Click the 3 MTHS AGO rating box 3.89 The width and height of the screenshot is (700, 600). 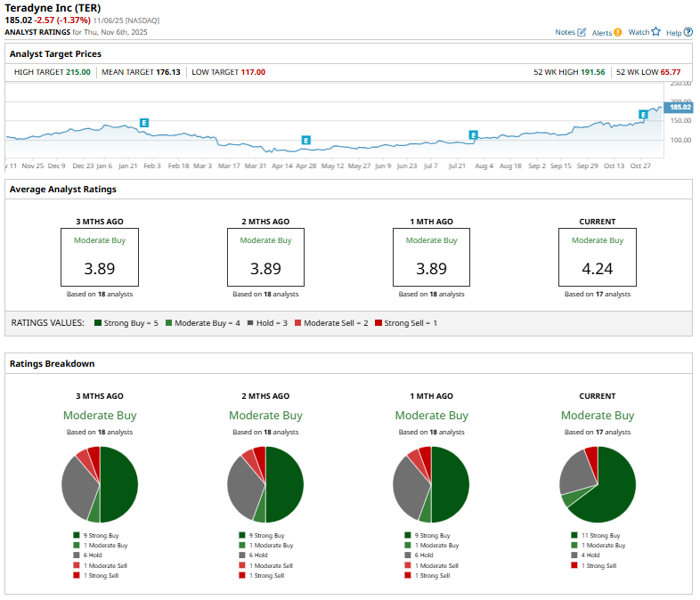point(100,257)
